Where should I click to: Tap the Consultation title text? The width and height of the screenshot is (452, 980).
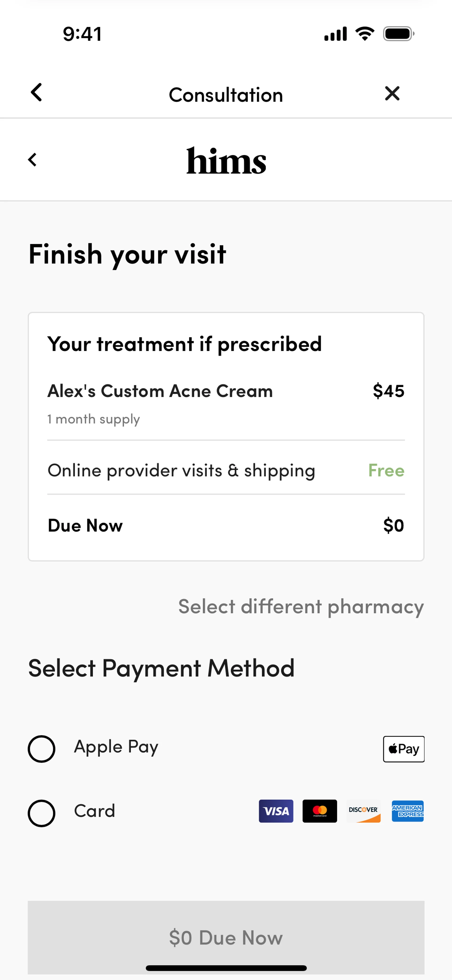click(x=226, y=95)
